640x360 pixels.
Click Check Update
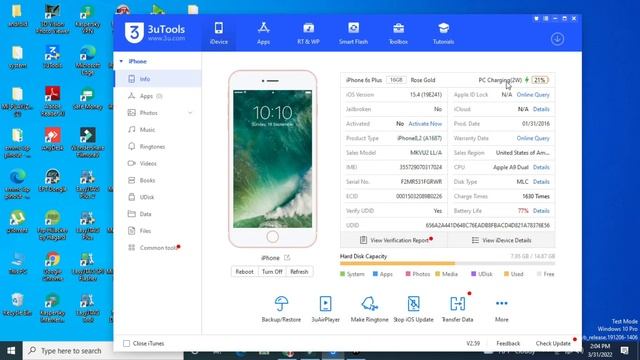point(553,344)
